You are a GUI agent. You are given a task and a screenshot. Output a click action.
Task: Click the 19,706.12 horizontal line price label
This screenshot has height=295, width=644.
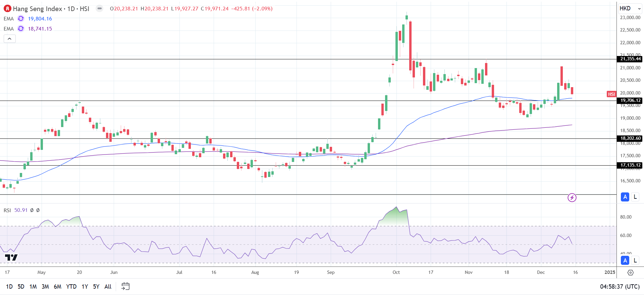pos(630,101)
